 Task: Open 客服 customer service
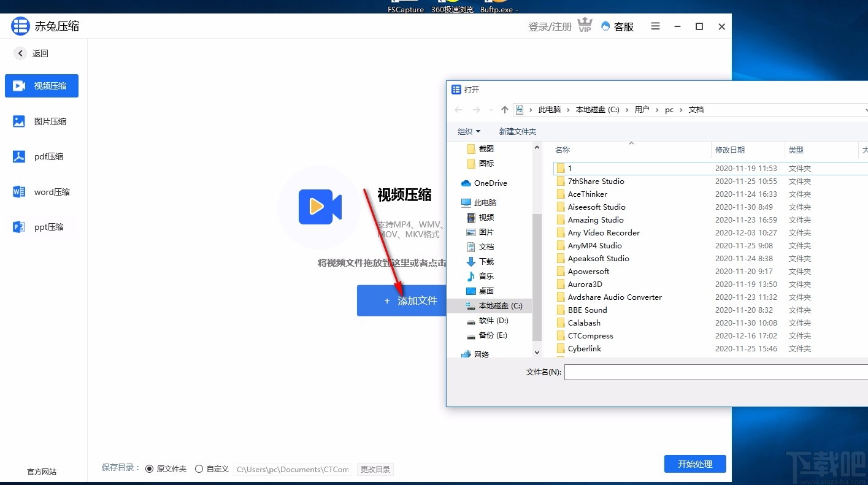coord(618,26)
